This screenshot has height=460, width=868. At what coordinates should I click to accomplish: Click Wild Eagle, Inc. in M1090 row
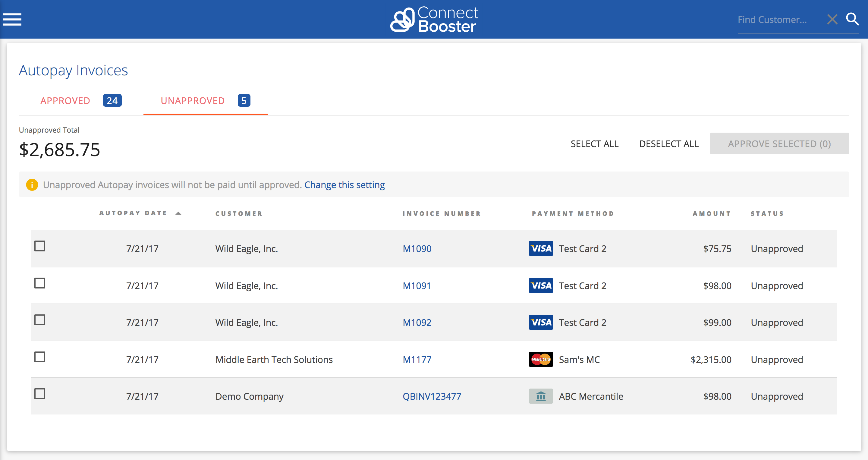coord(246,249)
